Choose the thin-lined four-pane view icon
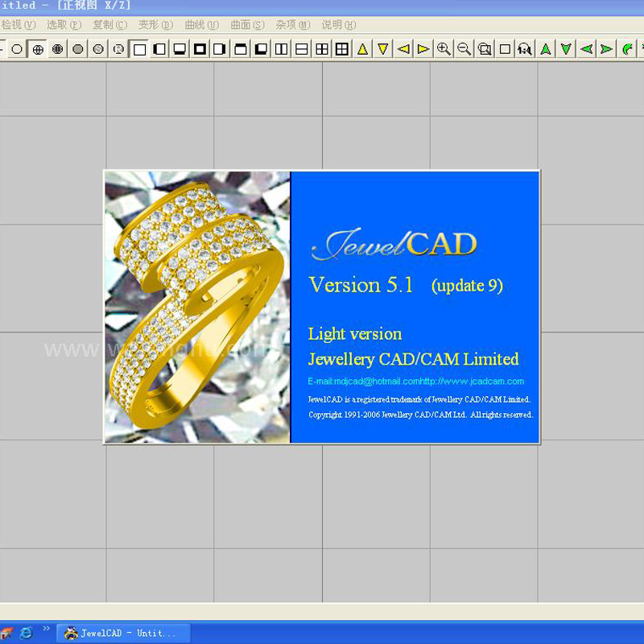 click(322, 49)
